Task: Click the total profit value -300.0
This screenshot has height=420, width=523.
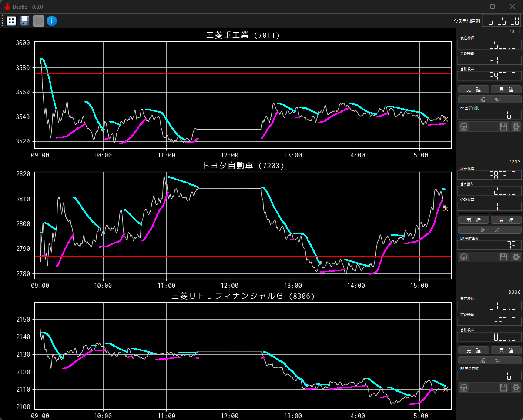Action: (x=490, y=207)
